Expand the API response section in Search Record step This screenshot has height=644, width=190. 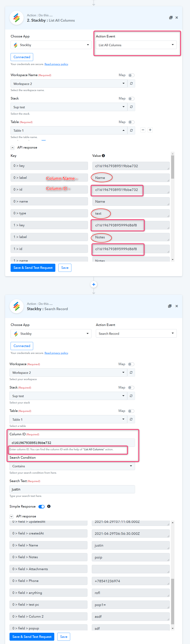pyautogui.click(x=11, y=517)
